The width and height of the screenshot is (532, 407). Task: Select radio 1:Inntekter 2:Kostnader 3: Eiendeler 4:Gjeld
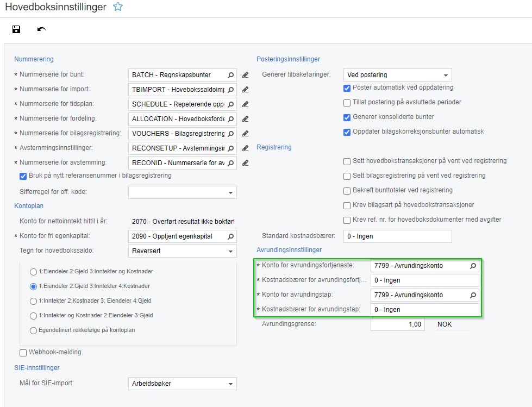[33, 301]
